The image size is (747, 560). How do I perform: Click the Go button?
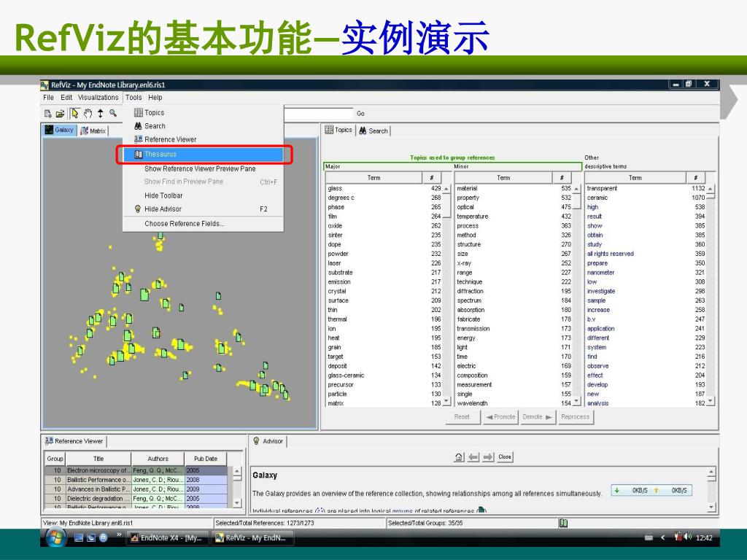(360, 113)
